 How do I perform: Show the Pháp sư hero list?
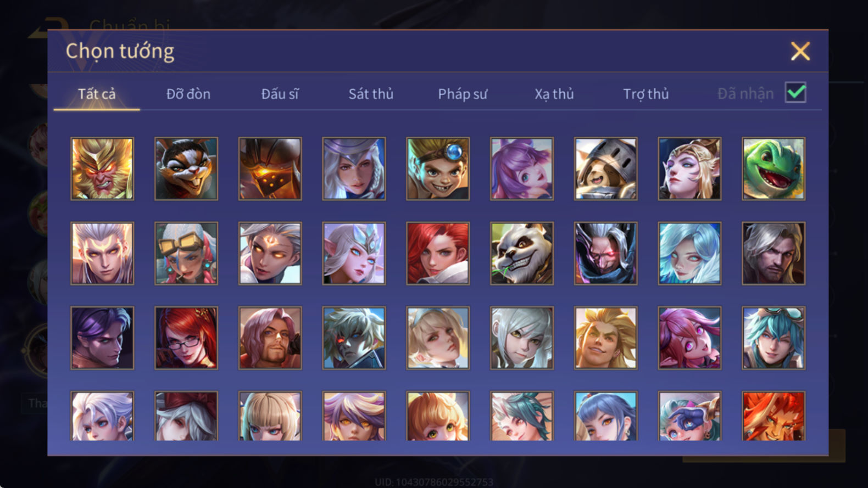tap(463, 94)
